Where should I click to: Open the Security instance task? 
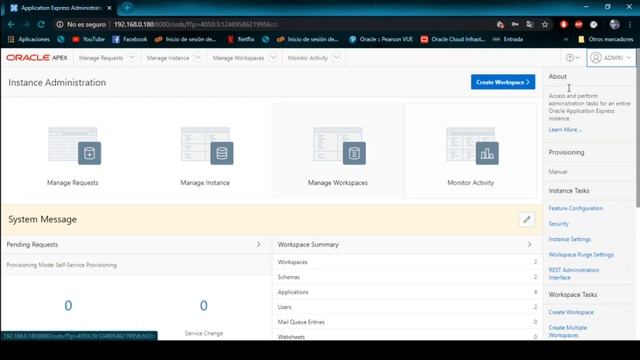click(x=558, y=224)
